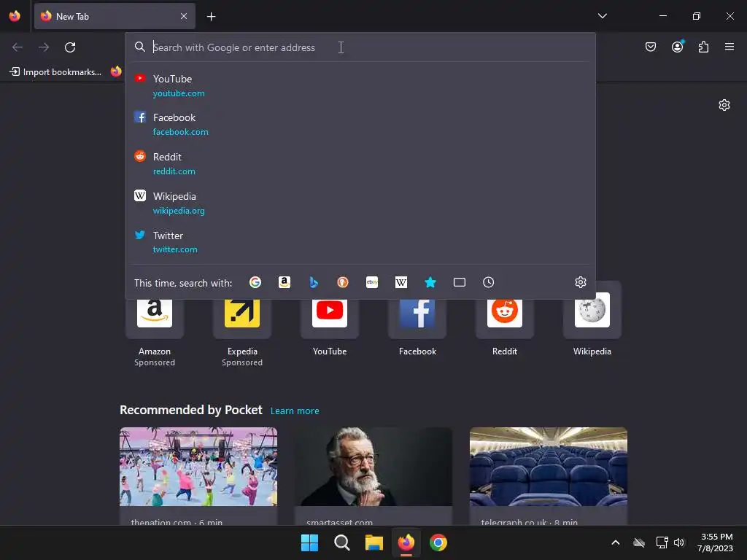
Task: Select the New Tab tab
Action: 115,16
